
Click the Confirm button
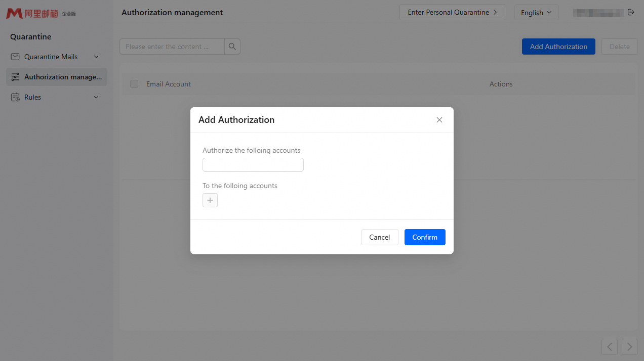tap(425, 237)
